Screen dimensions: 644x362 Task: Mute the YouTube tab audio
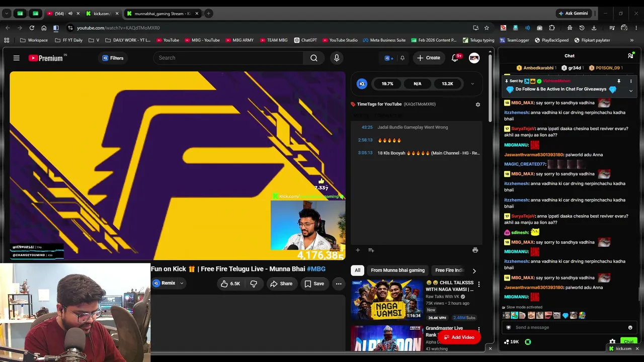(70, 14)
